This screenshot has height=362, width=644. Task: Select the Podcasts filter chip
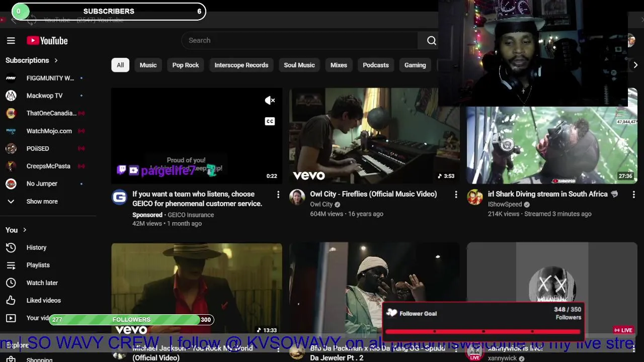coord(376,65)
